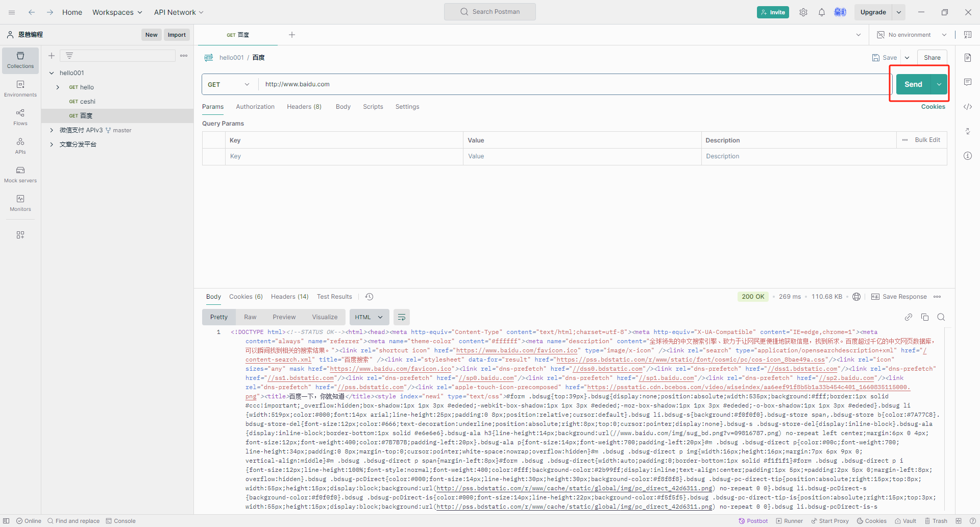The width and height of the screenshot is (980, 527).
Task: Expand the 文章分发平台 collection
Action: (52, 145)
